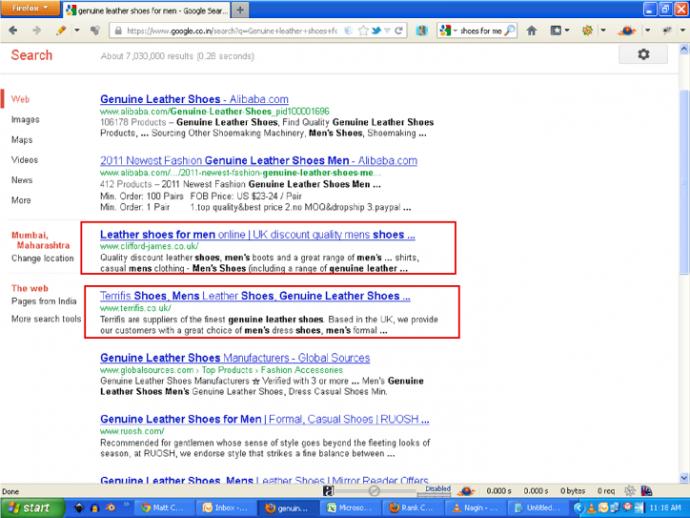Click the Blender quick launch icon

110,508
